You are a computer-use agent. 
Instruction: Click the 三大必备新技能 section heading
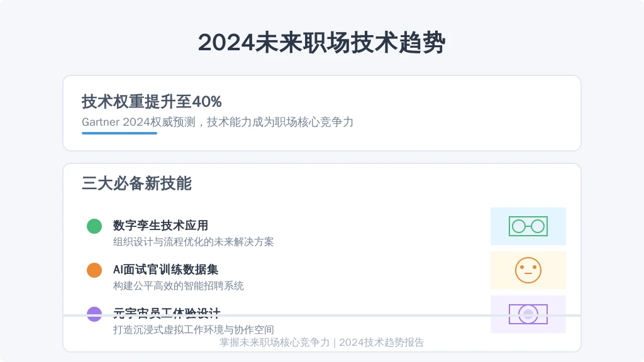136,183
